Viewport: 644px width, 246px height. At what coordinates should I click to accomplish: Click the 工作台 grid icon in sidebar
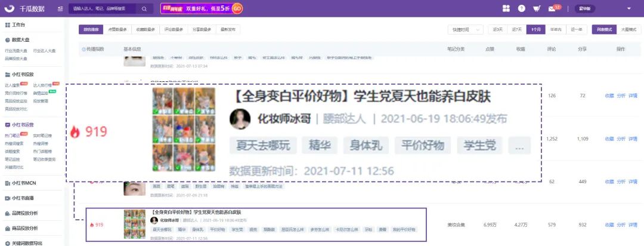tap(7, 25)
